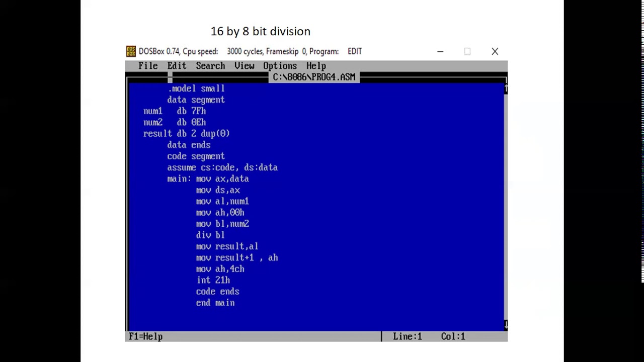The width and height of the screenshot is (644, 362).
Task: Click the 'num2 db 0Eh' line
Action: [x=175, y=122]
